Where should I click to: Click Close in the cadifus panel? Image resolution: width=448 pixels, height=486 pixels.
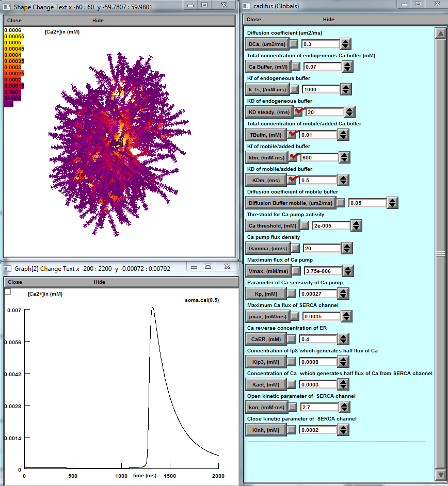tap(254, 20)
